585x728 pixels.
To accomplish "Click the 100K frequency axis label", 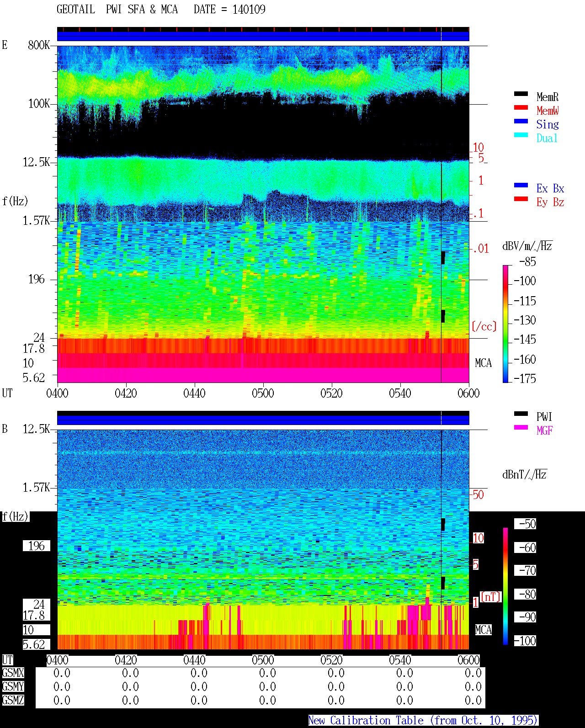I will click(x=39, y=104).
